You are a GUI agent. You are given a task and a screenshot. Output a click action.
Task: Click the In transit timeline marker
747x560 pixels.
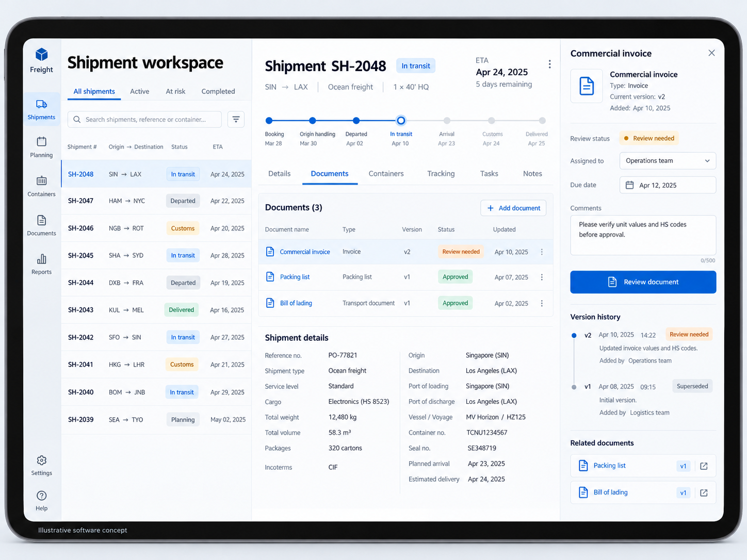[x=401, y=121]
